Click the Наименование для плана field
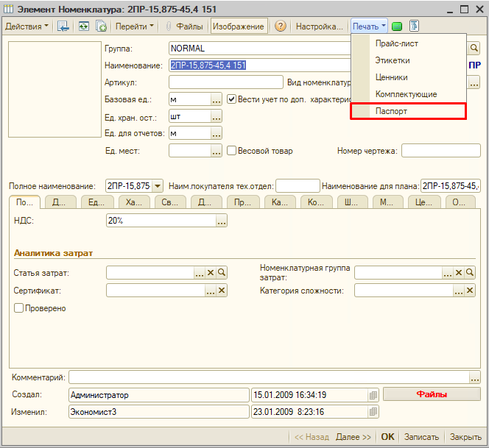This screenshot has width=489, height=448. [x=451, y=186]
